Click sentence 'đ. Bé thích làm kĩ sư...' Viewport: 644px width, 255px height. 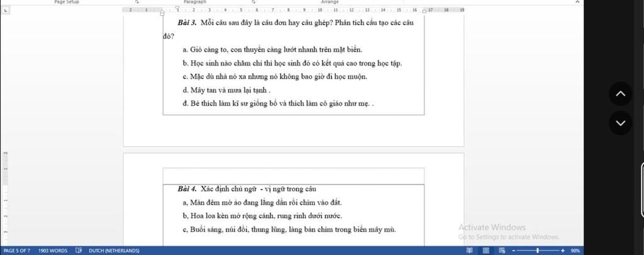pos(278,104)
